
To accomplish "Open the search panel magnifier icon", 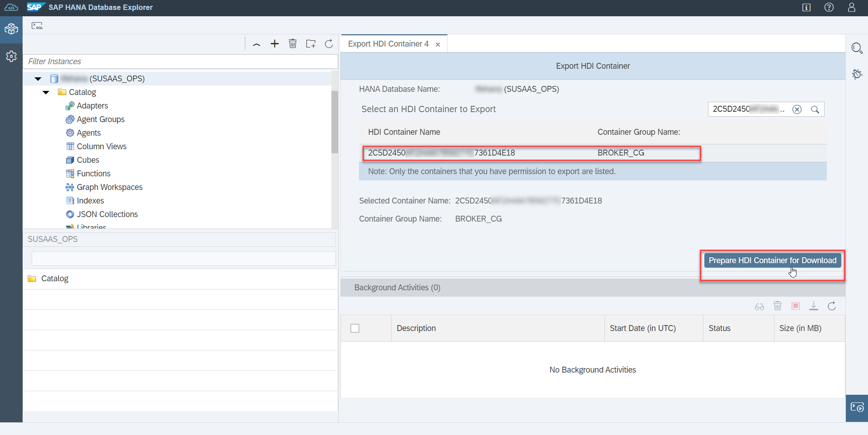I will [857, 48].
